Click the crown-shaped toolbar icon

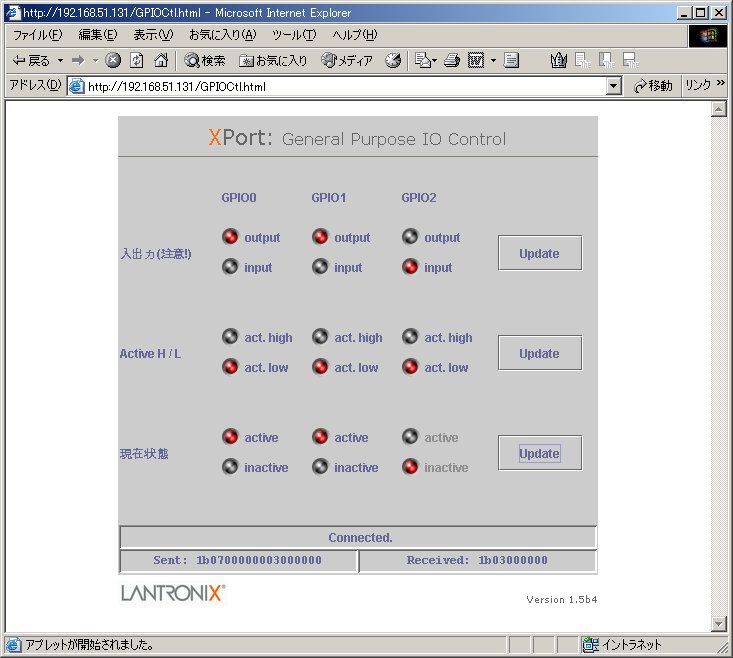558,60
